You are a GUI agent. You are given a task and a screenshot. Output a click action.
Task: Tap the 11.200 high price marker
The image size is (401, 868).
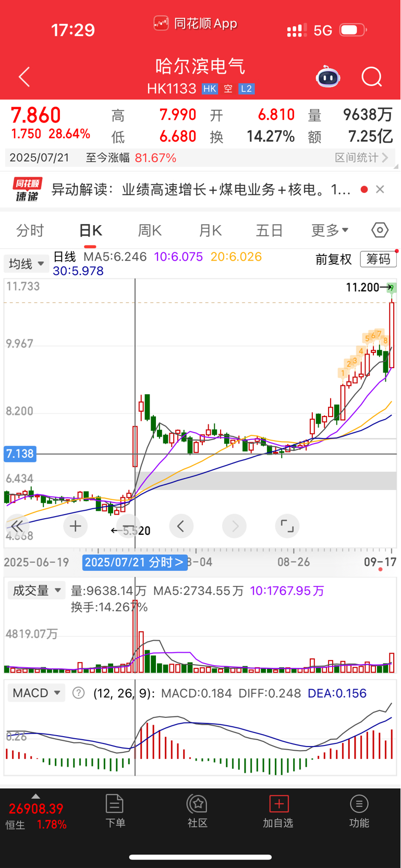(362, 287)
